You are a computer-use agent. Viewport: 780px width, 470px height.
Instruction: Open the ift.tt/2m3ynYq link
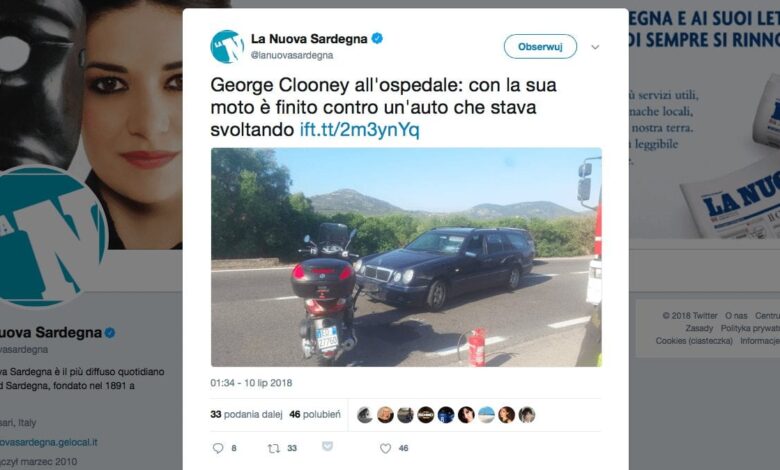pyautogui.click(x=360, y=130)
